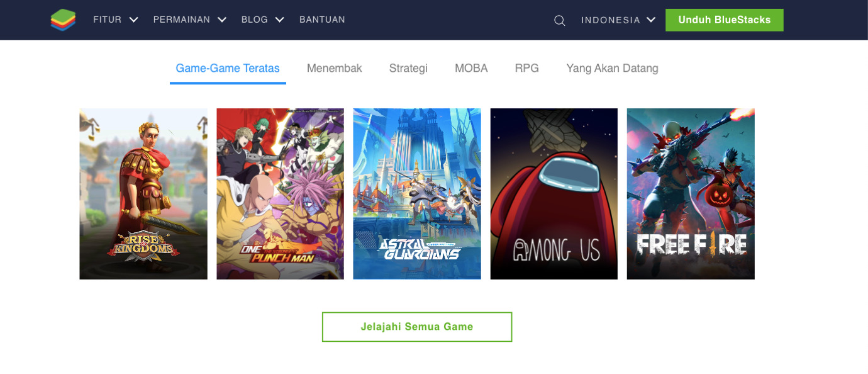Open the Among Us game thumbnail

coord(554,194)
